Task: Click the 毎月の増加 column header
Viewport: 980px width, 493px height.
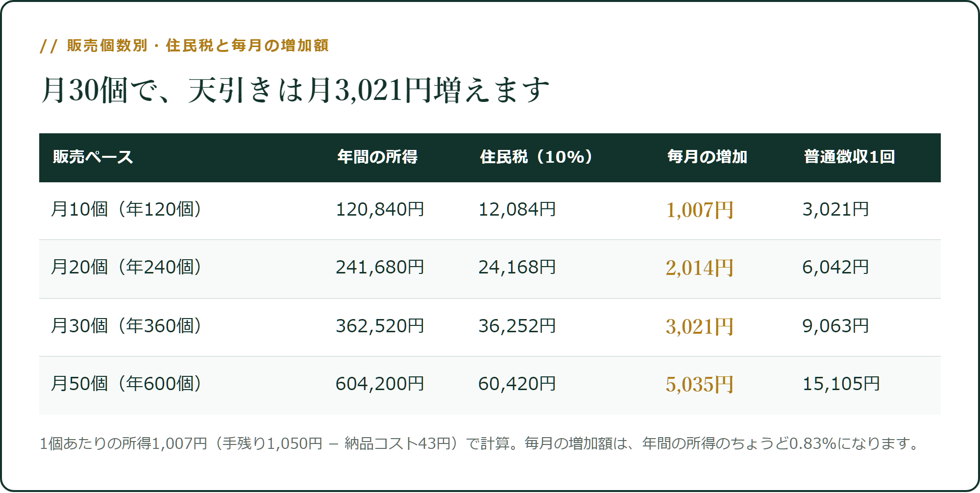Action: [x=707, y=157]
